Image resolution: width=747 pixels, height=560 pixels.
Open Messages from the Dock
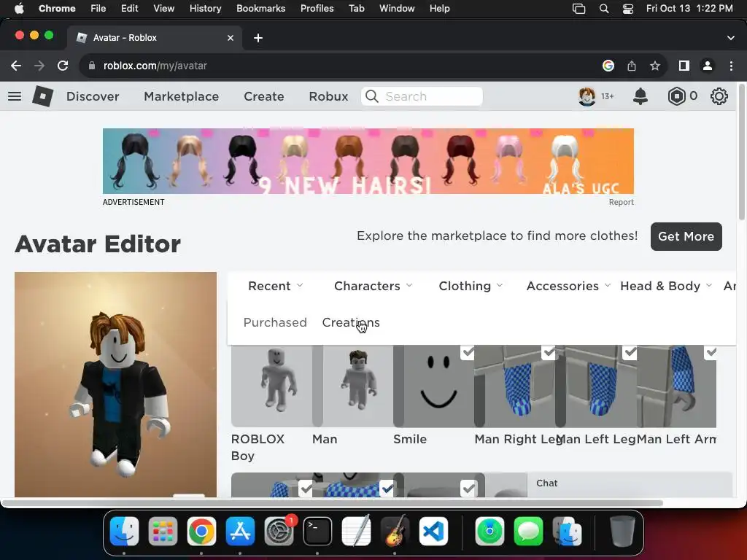click(x=528, y=531)
